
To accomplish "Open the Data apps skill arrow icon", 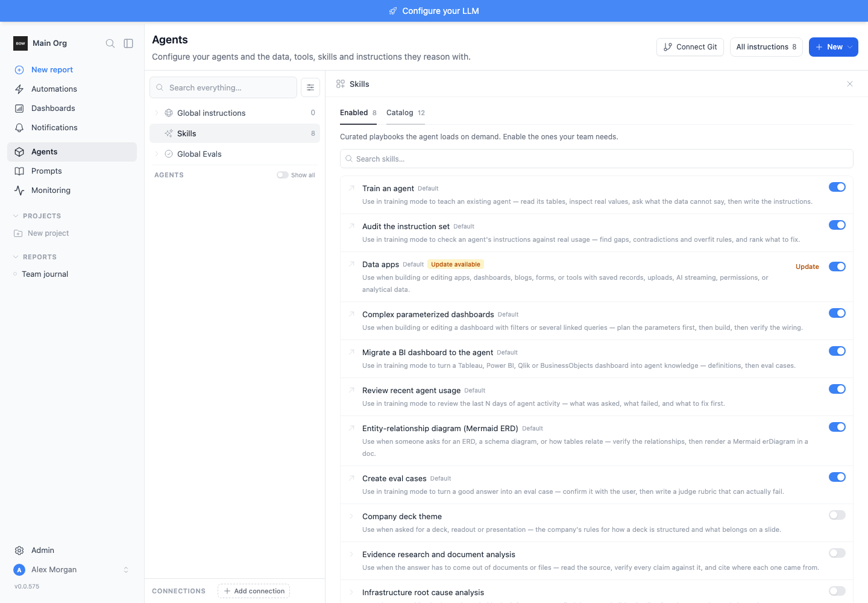I will click(351, 264).
